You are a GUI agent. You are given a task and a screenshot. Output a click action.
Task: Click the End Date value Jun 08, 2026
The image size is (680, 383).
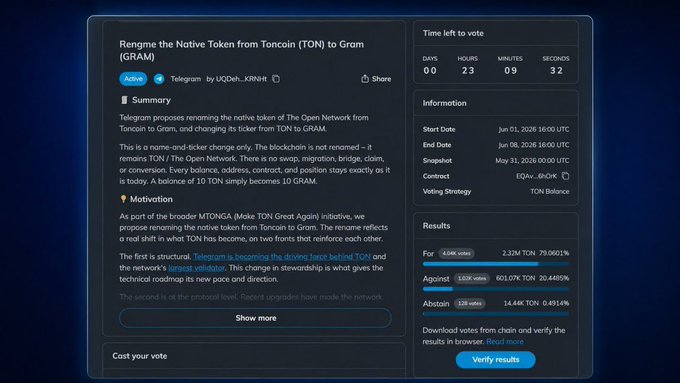pos(533,145)
